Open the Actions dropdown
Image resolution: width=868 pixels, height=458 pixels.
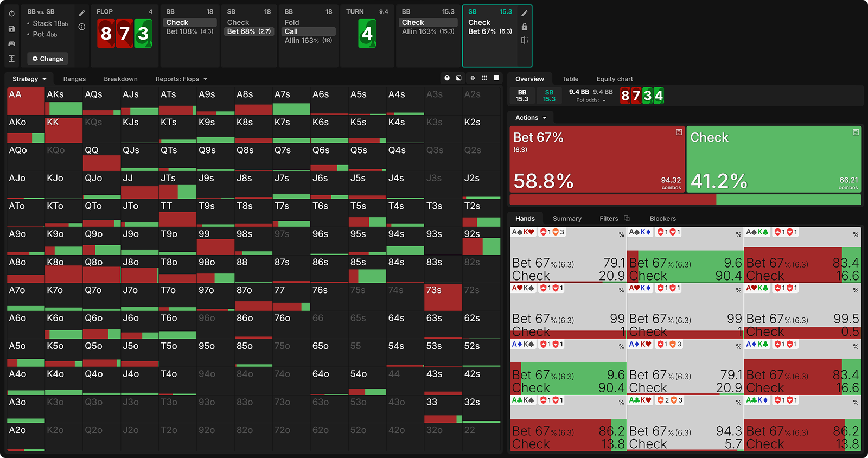point(531,118)
